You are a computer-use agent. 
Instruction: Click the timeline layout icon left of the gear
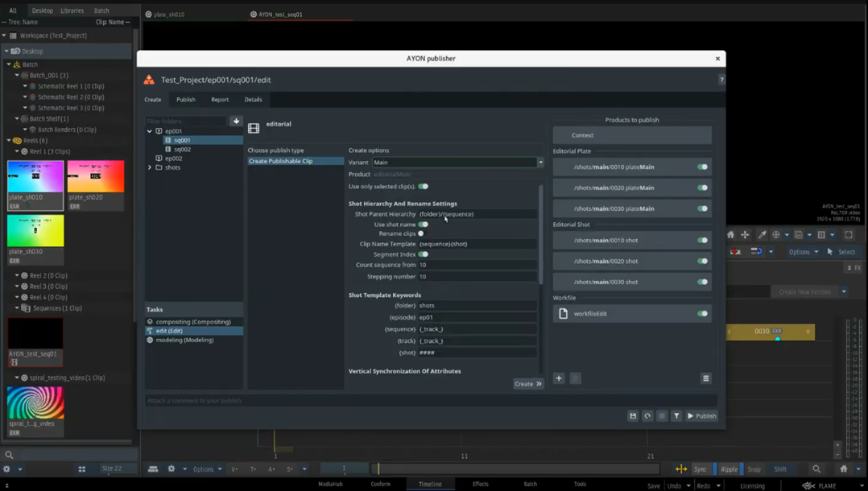click(153, 468)
